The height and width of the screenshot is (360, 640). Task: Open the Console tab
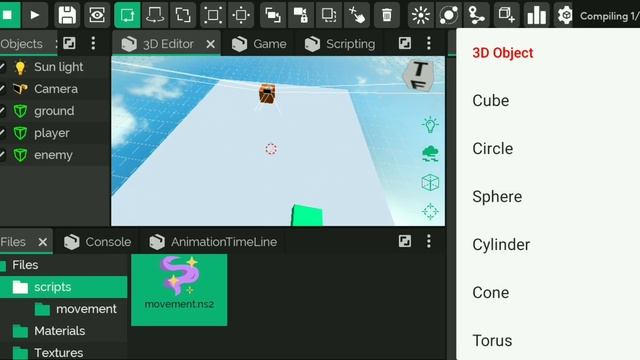tap(98, 242)
